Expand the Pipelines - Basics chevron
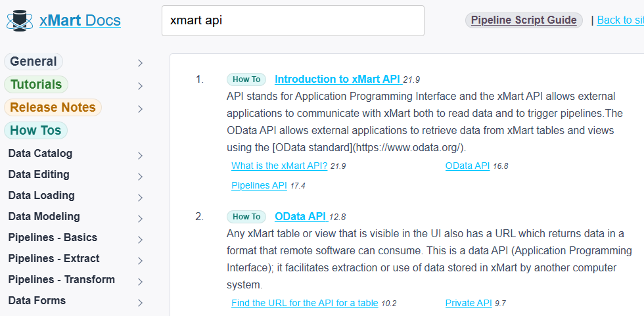 pyautogui.click(x=141, y=240)
